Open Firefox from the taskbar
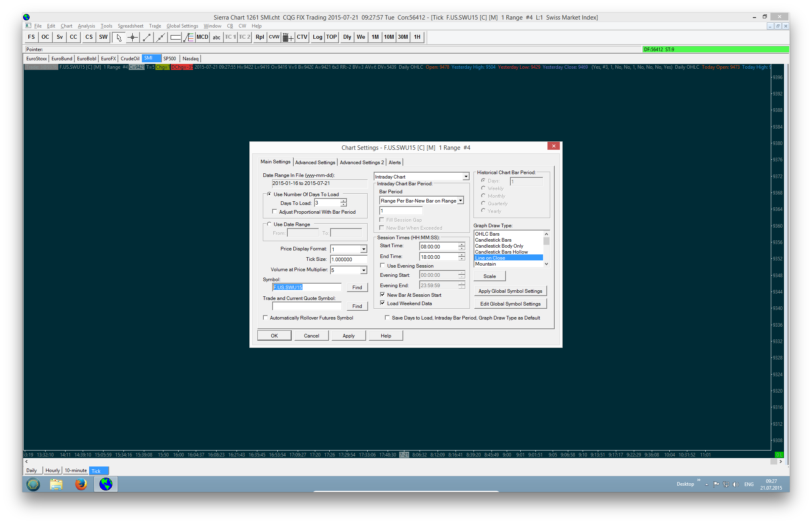Viewport: 812px width, 524px height. [x=81, y=484]
